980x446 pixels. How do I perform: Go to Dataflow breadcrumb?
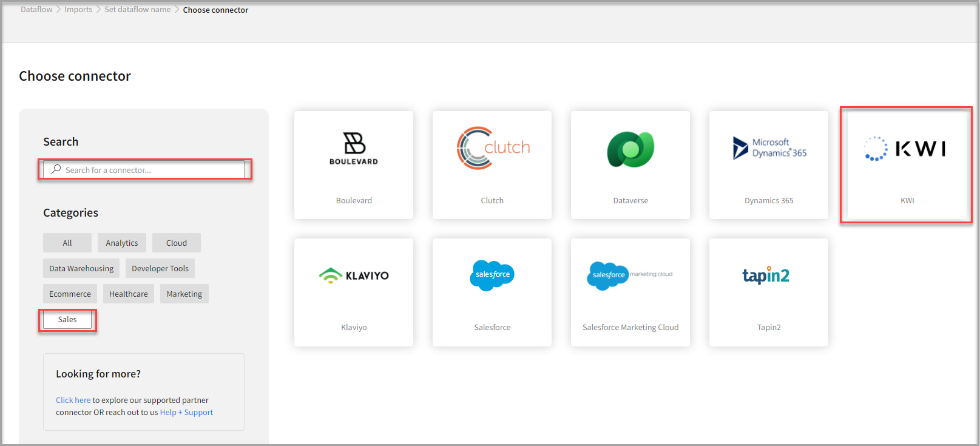click(36, 10)
